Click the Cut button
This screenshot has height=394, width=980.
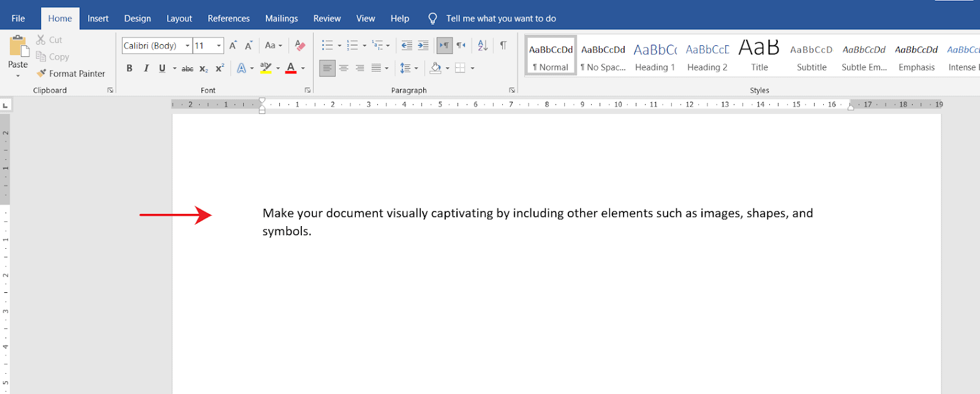tap(49, 40)
